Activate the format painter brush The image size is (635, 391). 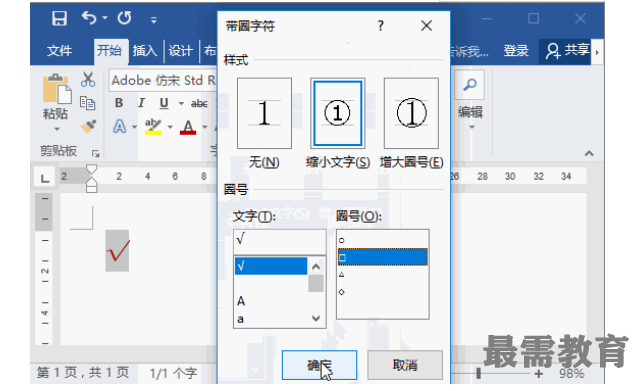(x=88, y=126)
